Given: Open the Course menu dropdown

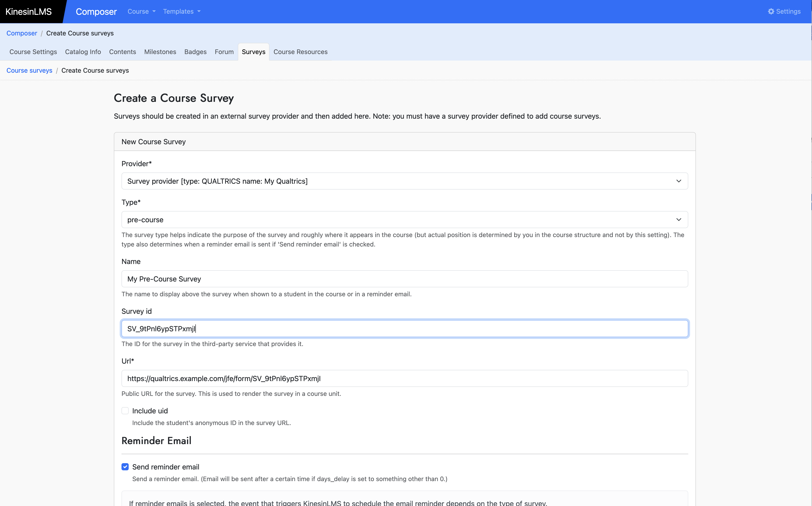Looking at the screenshot, I should (141, 11).
